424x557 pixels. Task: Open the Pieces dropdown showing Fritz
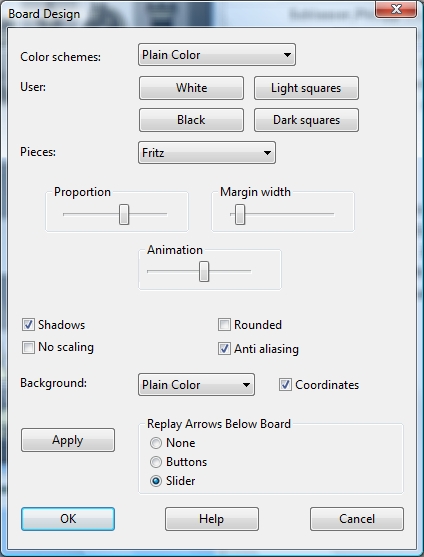pos(207,153)
